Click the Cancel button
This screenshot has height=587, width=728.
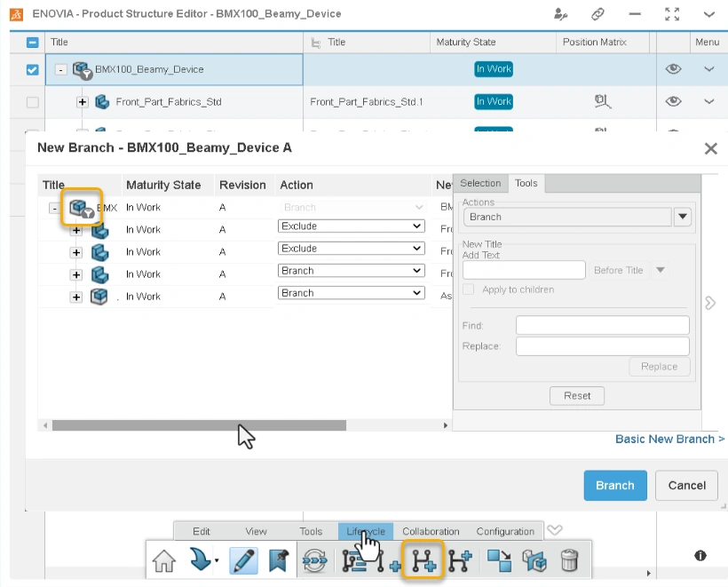coord(686,485)
